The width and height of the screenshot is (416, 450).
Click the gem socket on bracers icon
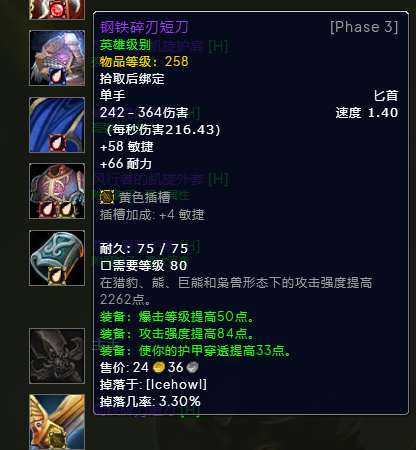click(x=57, y=276)
